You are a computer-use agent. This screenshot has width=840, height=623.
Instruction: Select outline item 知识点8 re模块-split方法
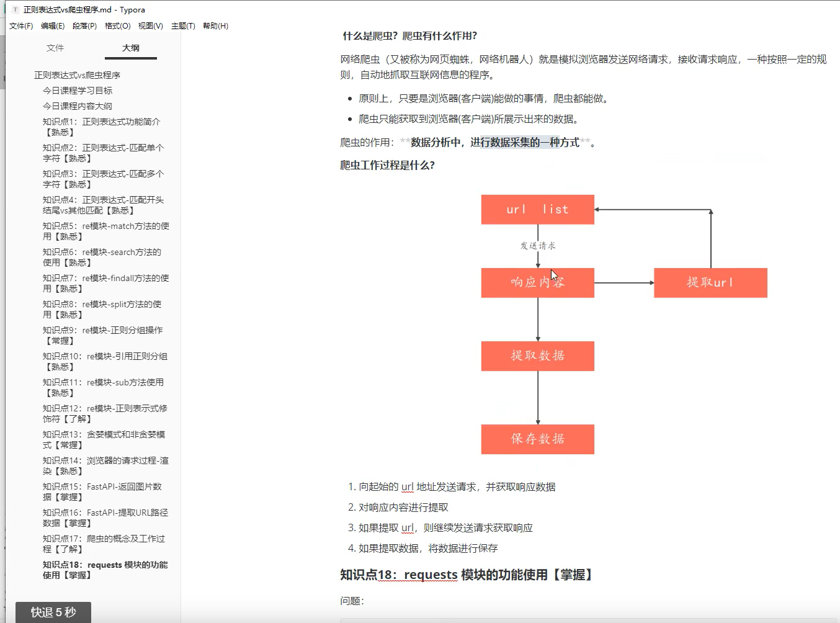point(102,309)
